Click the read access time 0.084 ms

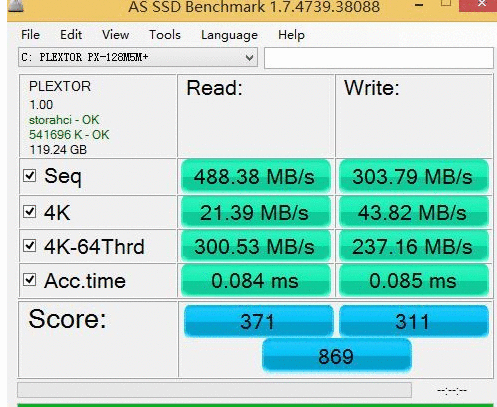point(256,280)
